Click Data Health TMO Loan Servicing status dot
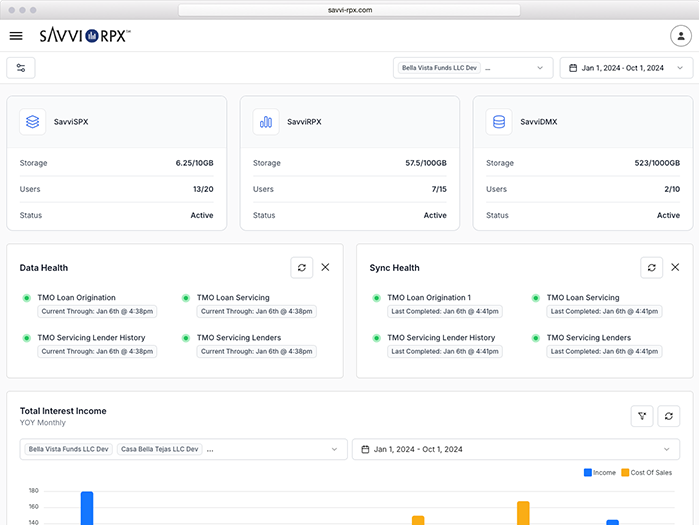The width and height of the screenshot is (699, 525). 186,298
